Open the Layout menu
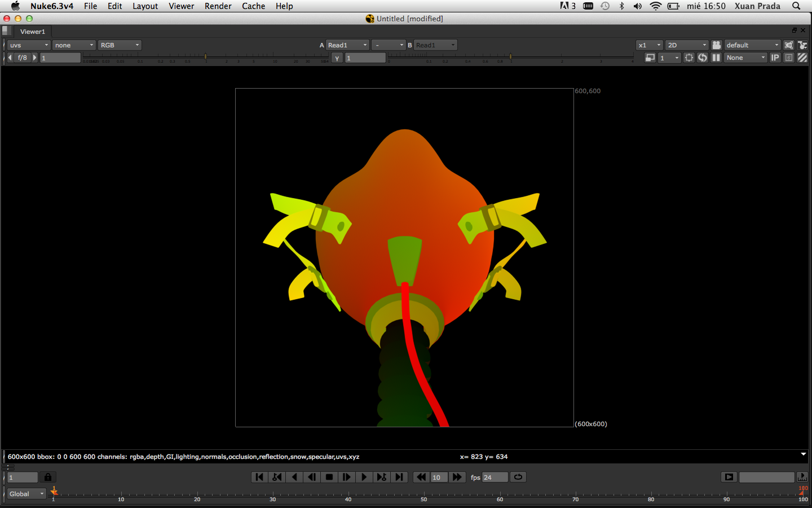Screen dimensions: 812x508 click(x=145, y=6)
